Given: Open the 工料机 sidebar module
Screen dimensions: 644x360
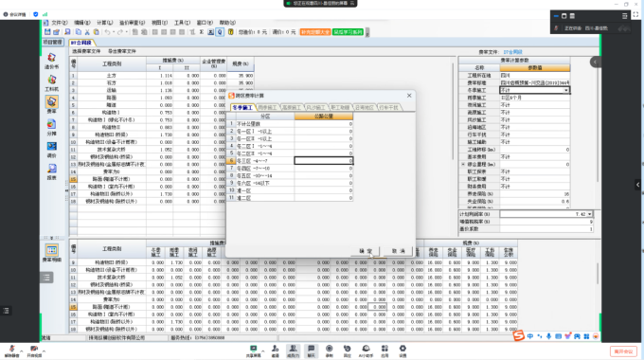Looking at the screenshot, I should click(x=52, y=82).
